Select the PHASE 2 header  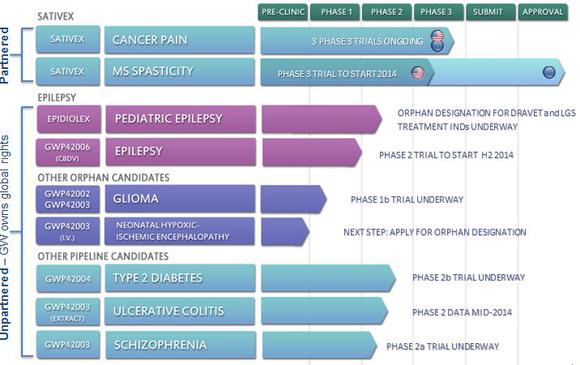tap(387, 12)
